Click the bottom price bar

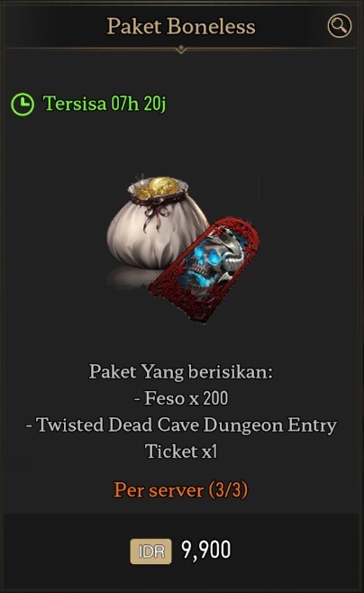[181, 551]
